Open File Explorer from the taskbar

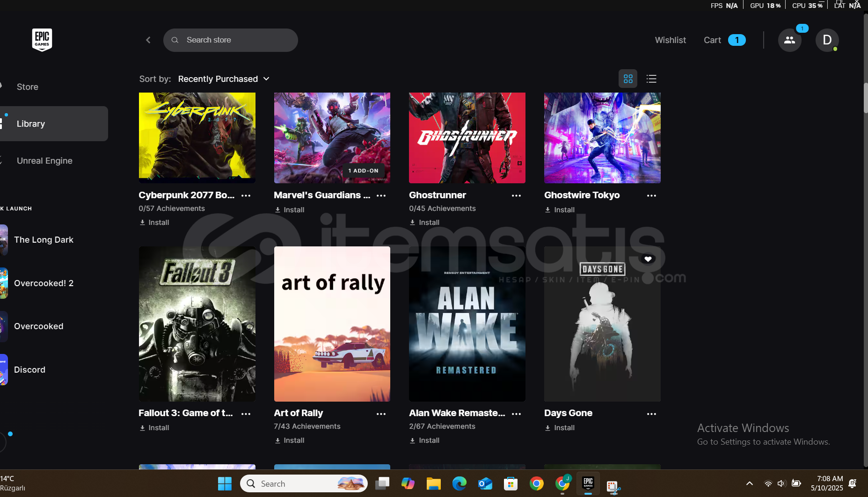[434, 484]
